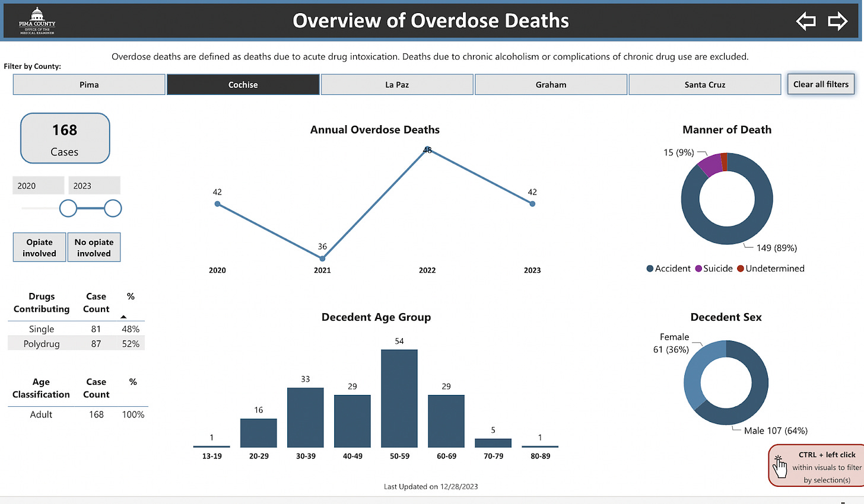Select the 60-69 age group bar
Image resolution: width=864 pixels, height=504 pixels.
pos(446,421)
